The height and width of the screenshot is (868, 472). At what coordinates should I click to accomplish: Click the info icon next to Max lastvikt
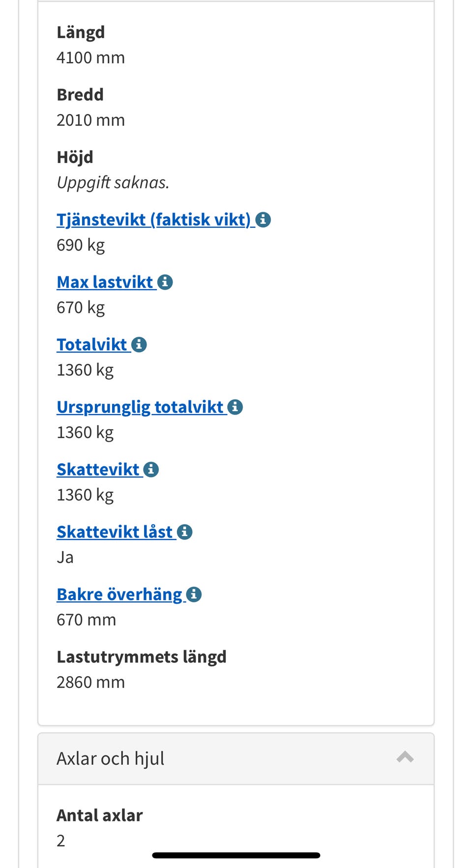(165, 282)
